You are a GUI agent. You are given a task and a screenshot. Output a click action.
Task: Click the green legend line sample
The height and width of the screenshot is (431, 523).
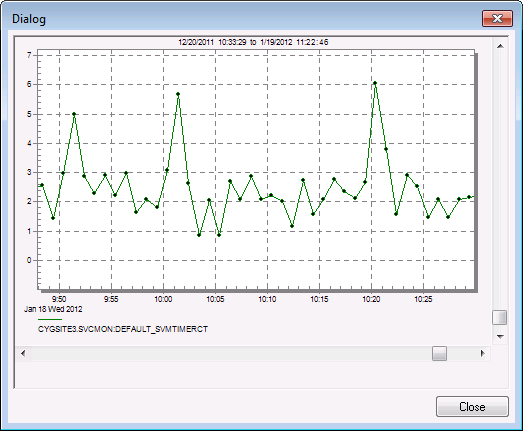pos(50,320)
